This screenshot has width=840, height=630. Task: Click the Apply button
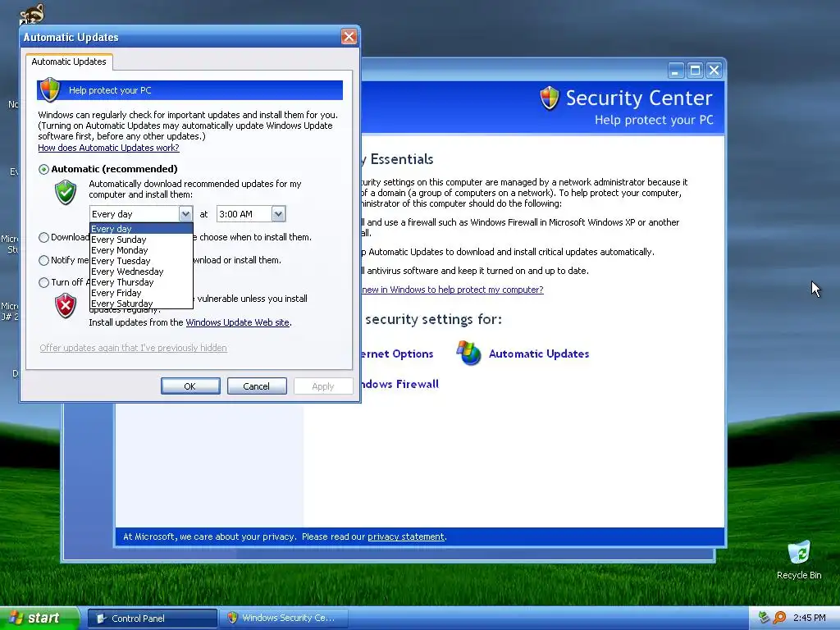click(x=323, y=386)
